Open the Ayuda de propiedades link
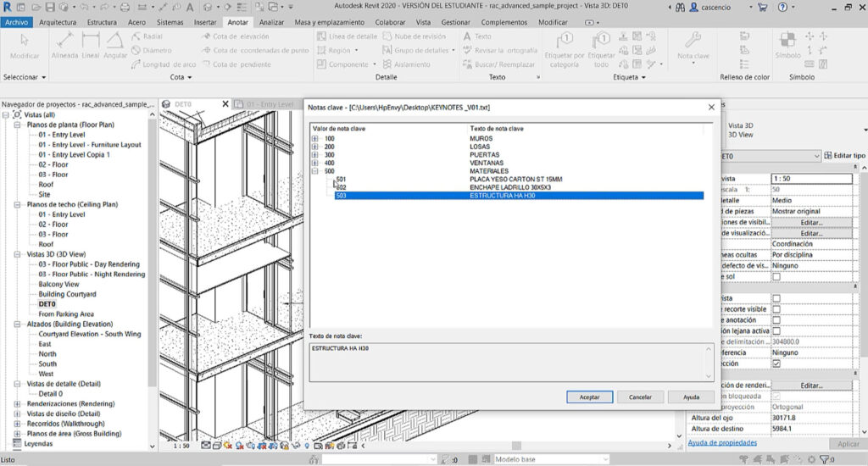The width and height of the screenshot is (868, 466). pos(721,442)
